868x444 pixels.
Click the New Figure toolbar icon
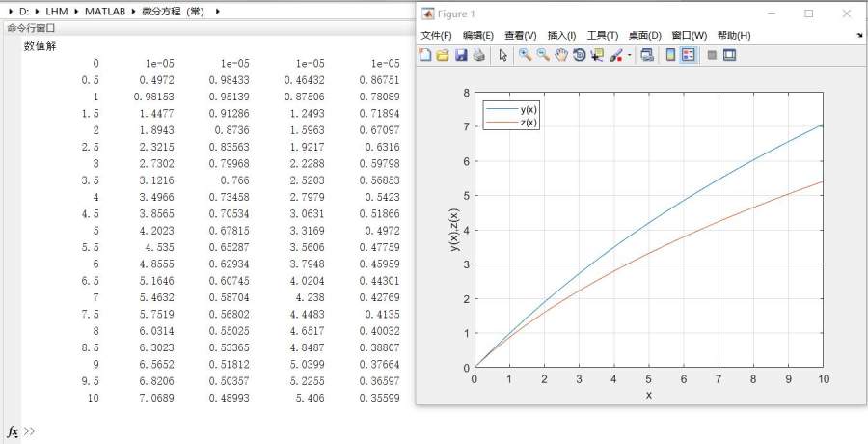click(425, 55)
